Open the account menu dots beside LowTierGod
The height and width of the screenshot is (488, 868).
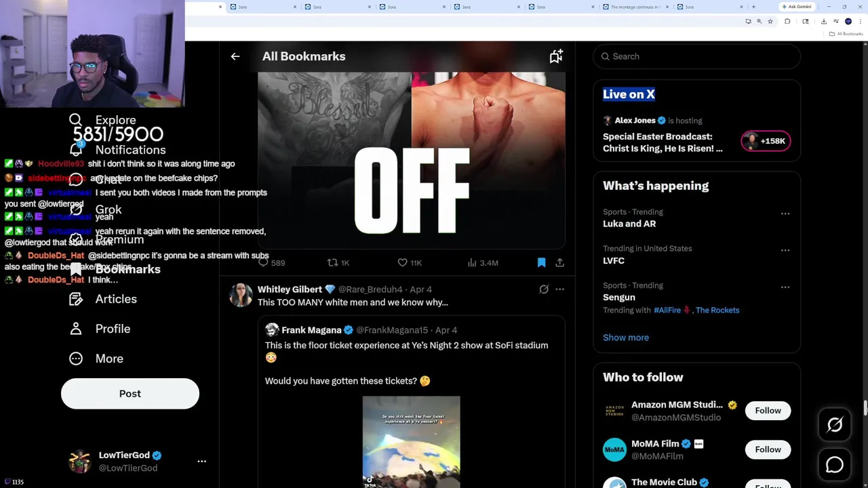click(201, 461)
